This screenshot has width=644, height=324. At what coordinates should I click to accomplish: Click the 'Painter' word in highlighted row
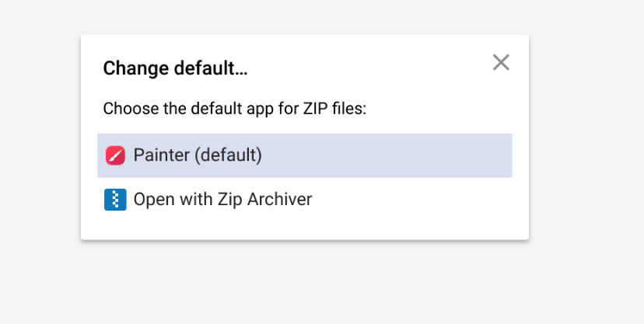(161, 155)
